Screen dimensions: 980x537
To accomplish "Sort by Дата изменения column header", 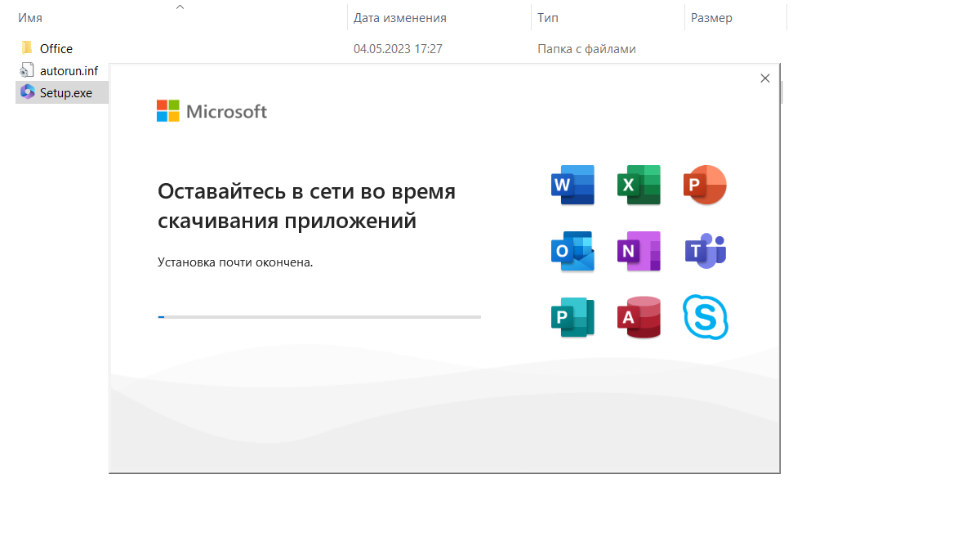I will (399, 17).
